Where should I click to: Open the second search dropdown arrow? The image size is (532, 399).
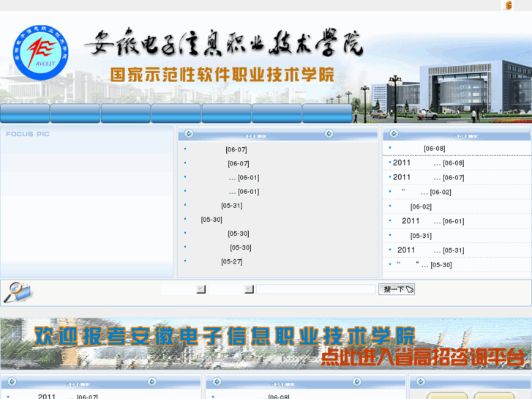(x=249, y=289)
